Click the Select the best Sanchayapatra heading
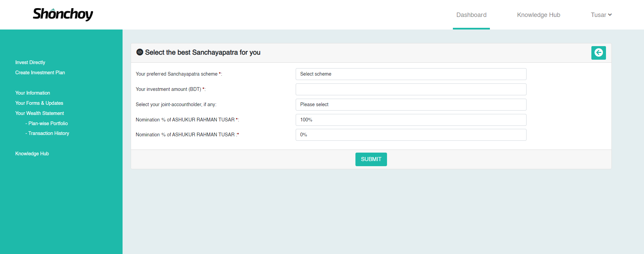644x254 pixels. (203, 52)
